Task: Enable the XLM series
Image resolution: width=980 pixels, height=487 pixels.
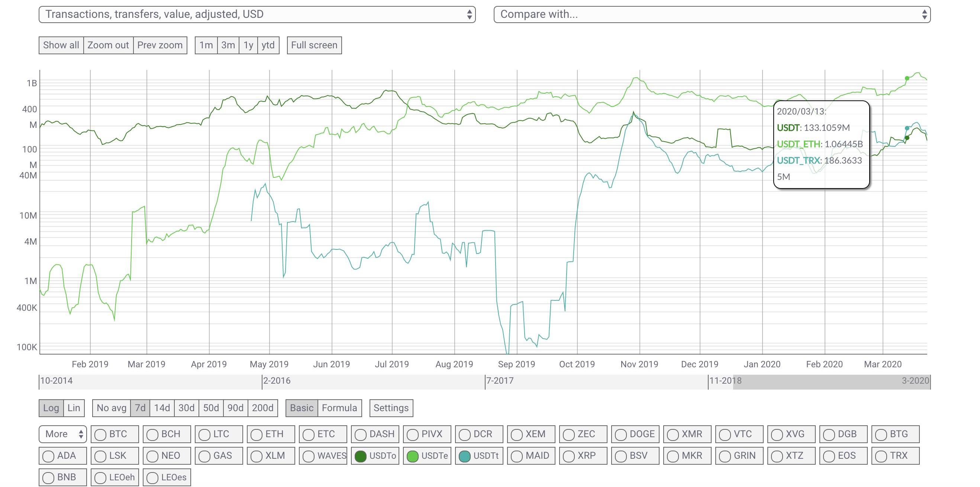Action: (x=271, y=456)
